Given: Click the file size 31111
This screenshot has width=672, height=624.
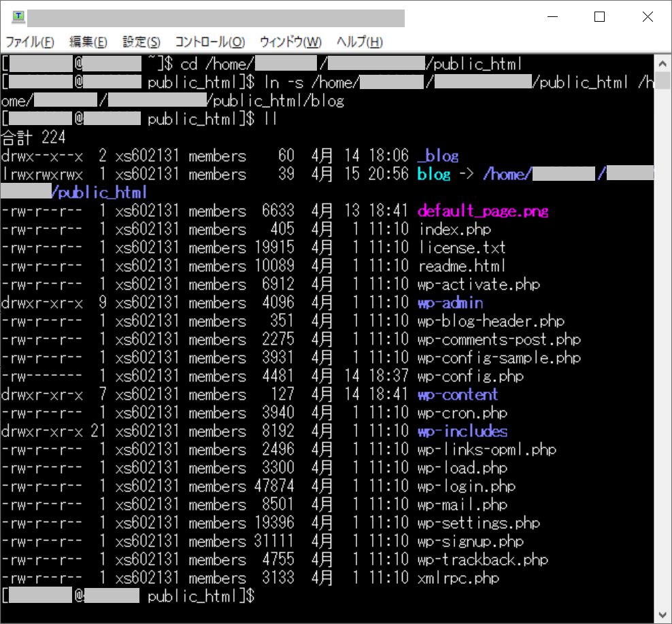Looking at the screenshot, I should pyautogui.click(x=274, y=542).
